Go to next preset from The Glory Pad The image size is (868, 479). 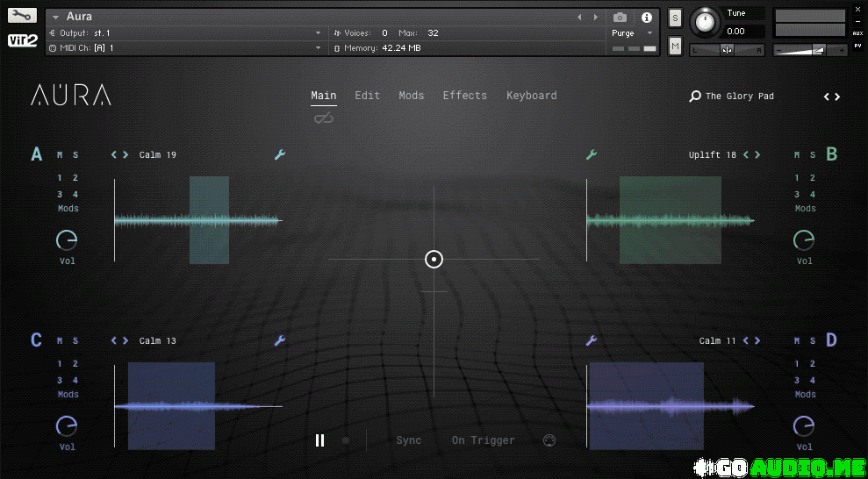point(837,97)
